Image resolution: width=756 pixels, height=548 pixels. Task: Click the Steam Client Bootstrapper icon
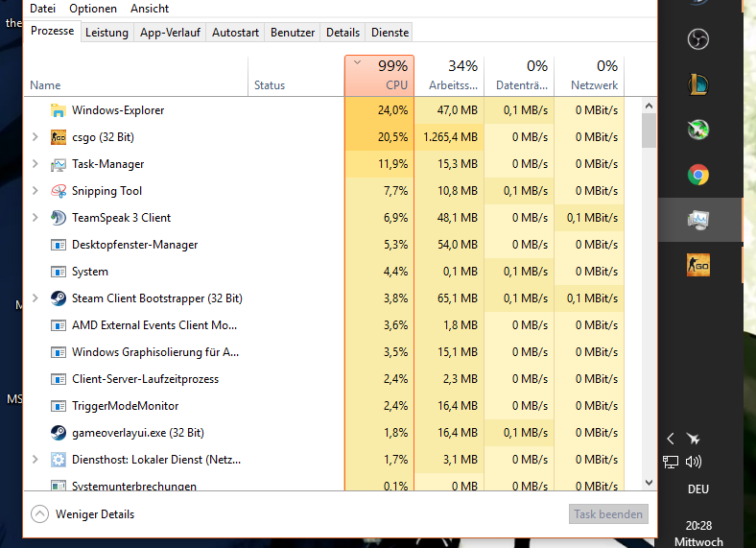click(59, 298)
